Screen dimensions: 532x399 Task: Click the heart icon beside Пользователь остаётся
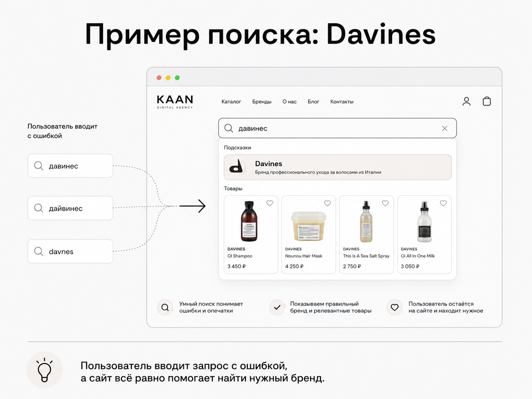(395, 308)
